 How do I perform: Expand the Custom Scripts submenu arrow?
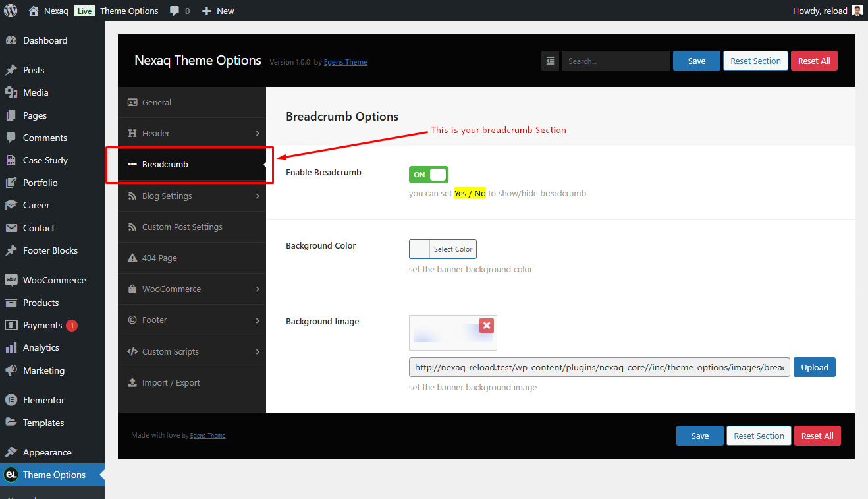click(258, 352)
